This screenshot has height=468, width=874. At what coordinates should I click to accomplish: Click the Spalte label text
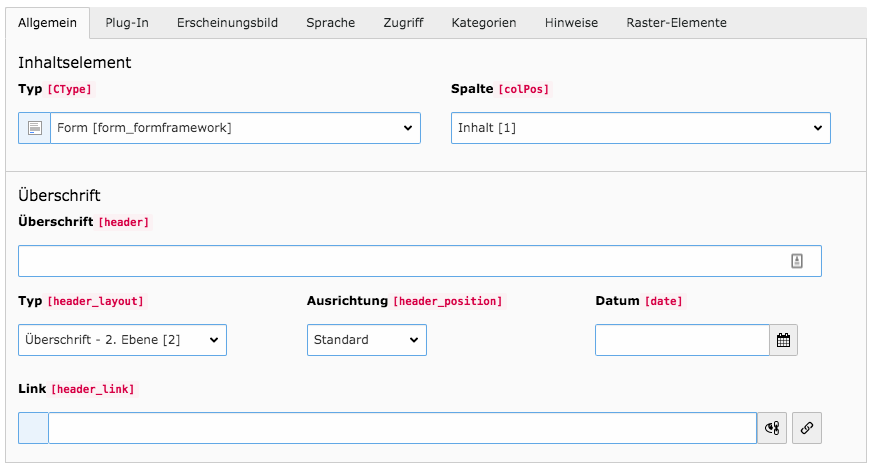(x=472, y=89)
